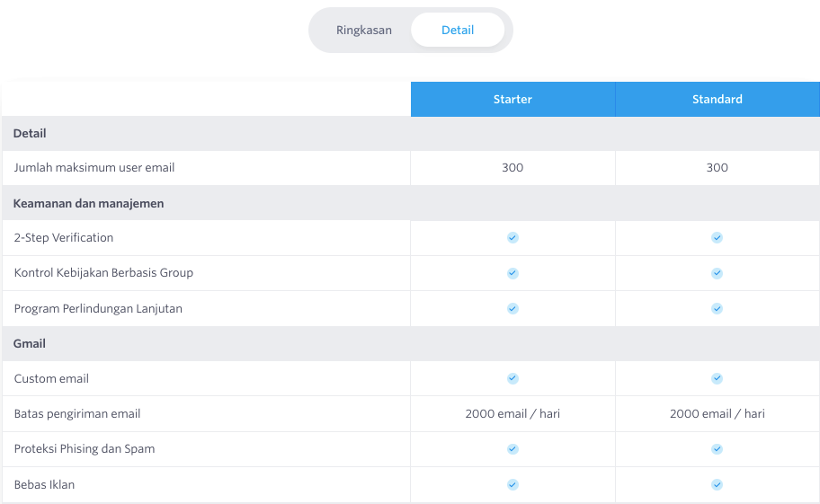Click 'Program Perlindungan Lanjutan' label
Viewport: 820px width, 504px height.
point(98,309)
